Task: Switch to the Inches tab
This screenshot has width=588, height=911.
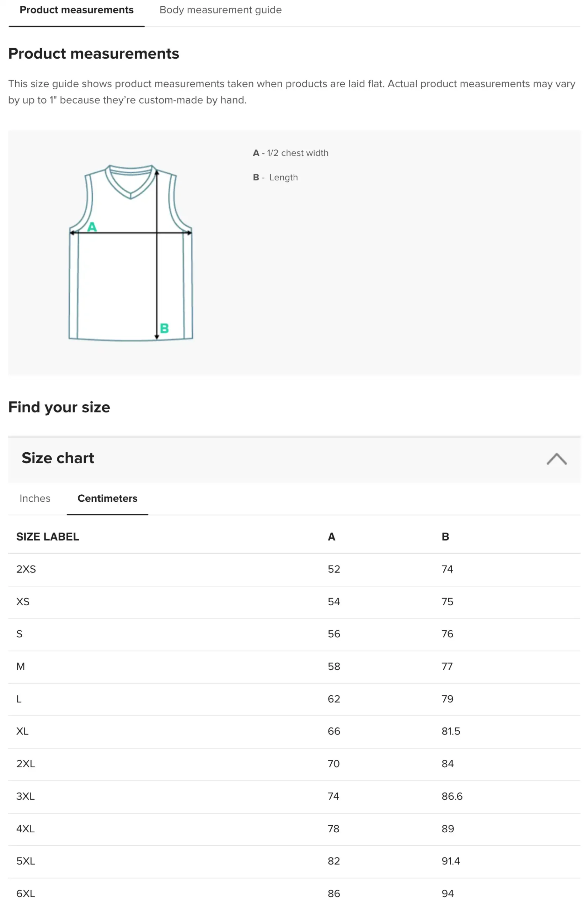Action: point(35,498)
